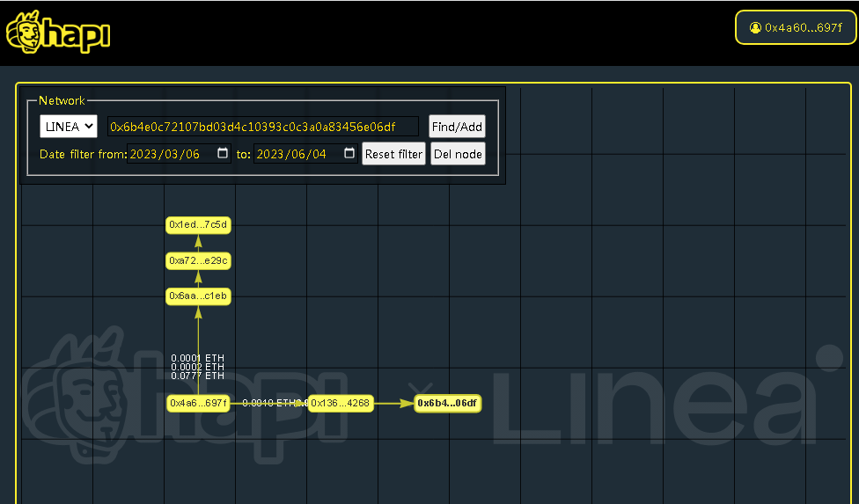Click the 0.0001 ETH edge label
This screenshot has height=504, width=859.
tap(197, 358)
